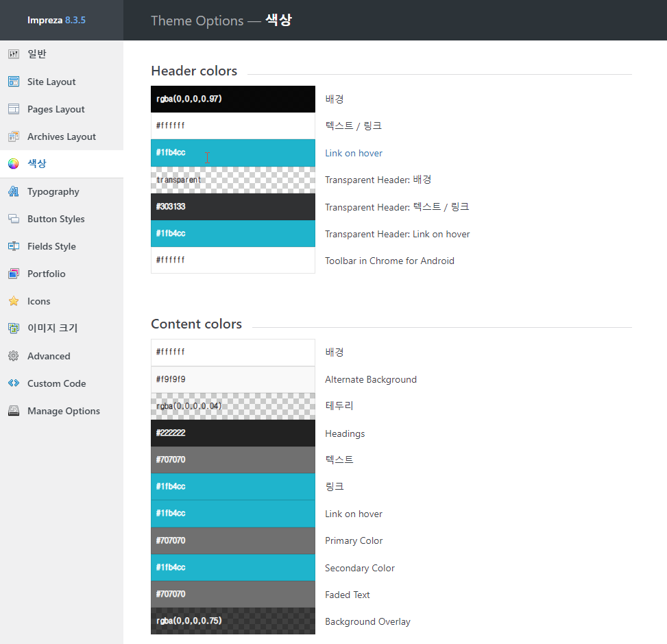
Task: Open Fields Style settings
Action: click(62, 246)
